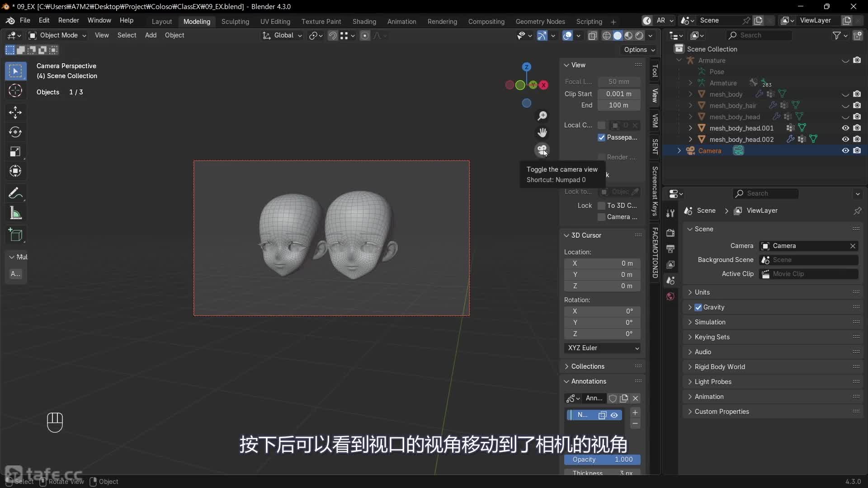Hide mesh_body_head.002 with eye icon
The image size is (868, 488).
(x=845, y=139)
